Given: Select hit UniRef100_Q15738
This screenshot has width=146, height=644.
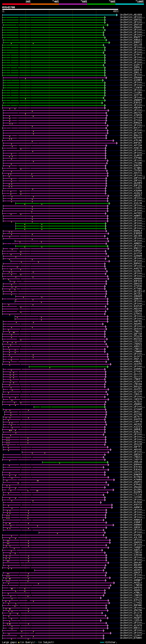Looking at the screenshot, I should pyautogui.click(x=131, y=95).
